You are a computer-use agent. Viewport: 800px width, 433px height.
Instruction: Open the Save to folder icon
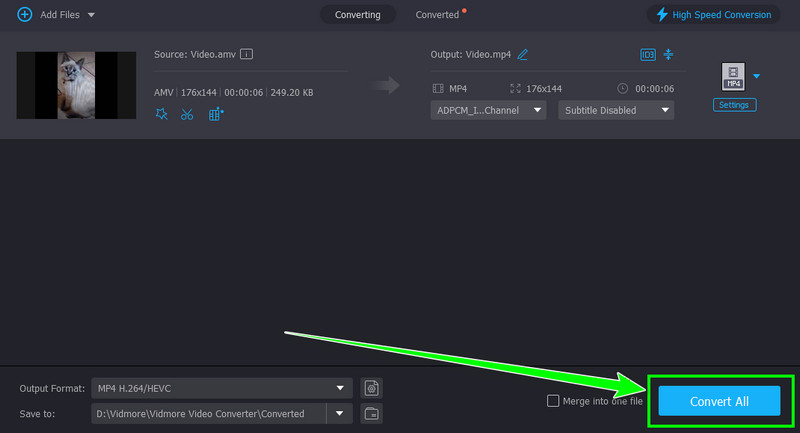(x=371, y=413)
